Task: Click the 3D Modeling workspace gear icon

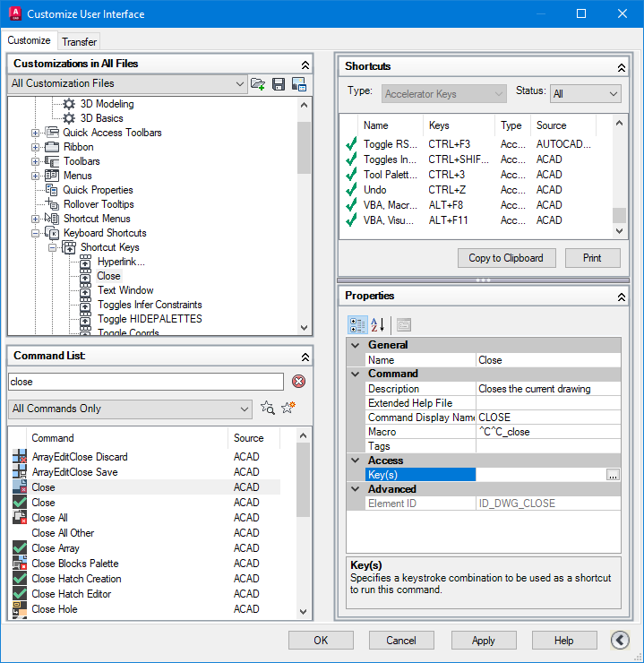Action: (x=69, y=104)
